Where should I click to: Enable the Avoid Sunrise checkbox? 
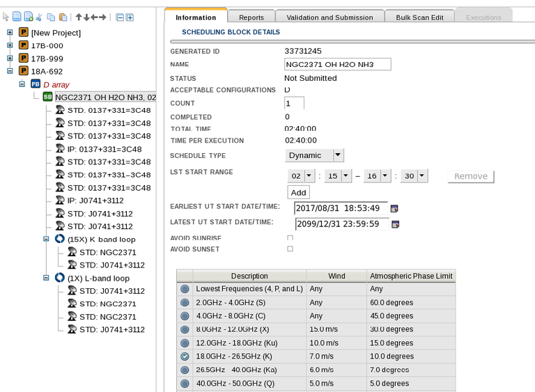[290, 238]
